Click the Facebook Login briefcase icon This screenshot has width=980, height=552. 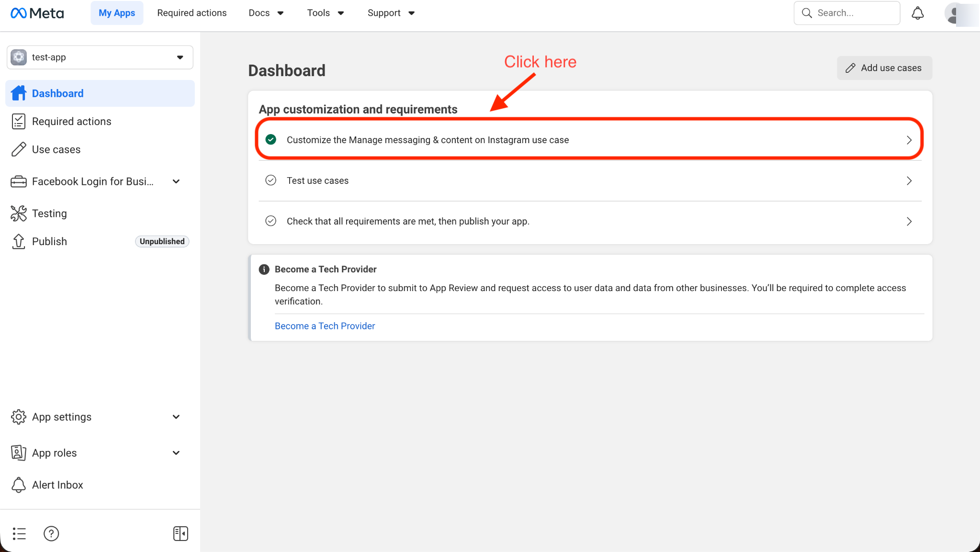(19, 181)
